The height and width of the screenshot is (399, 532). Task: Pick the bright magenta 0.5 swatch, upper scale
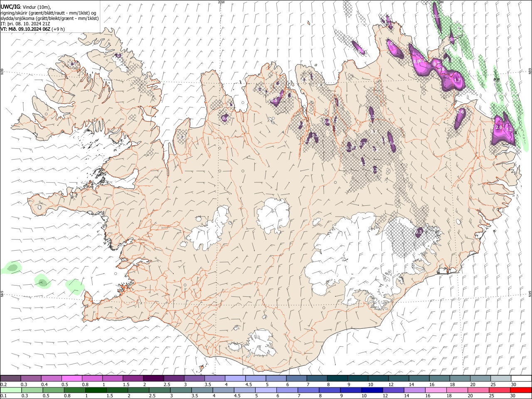click(72, 379)
